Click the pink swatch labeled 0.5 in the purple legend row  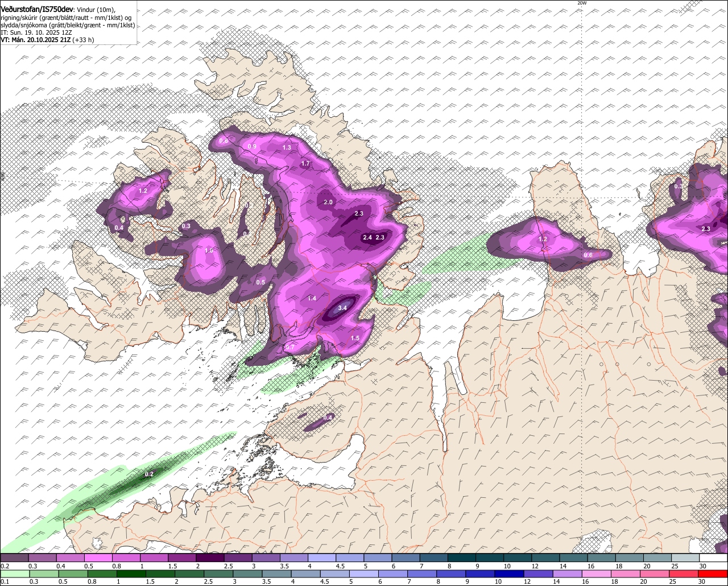tap(98, 558)
